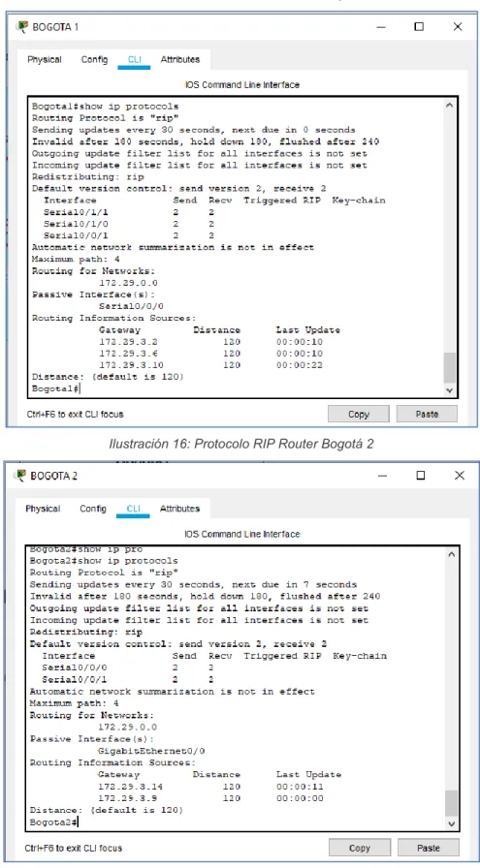Screen dimensions: 480x868
Task: Minimize the BOGOTA 2 window
Action: (x=382, y=476)
